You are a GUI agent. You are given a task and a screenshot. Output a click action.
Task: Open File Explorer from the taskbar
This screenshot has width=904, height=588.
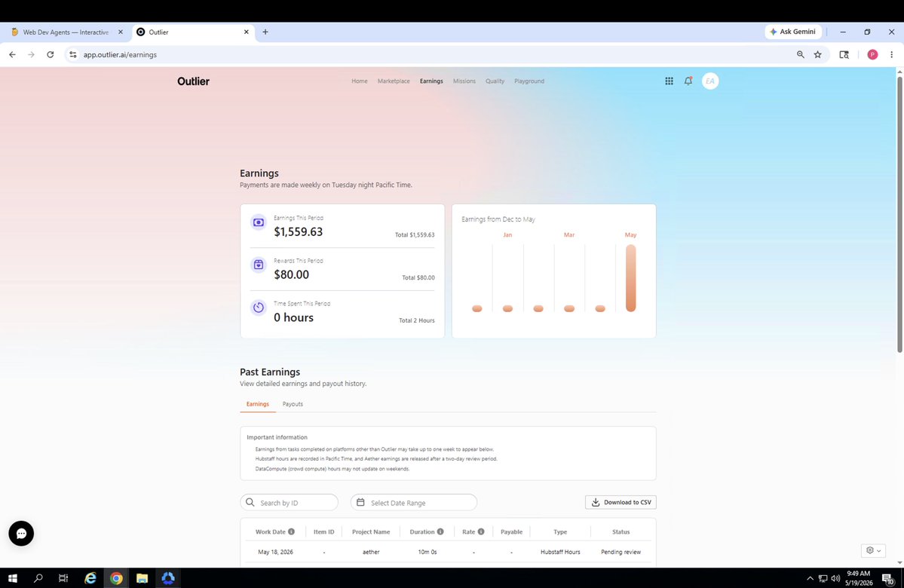[x=142, y=578]
